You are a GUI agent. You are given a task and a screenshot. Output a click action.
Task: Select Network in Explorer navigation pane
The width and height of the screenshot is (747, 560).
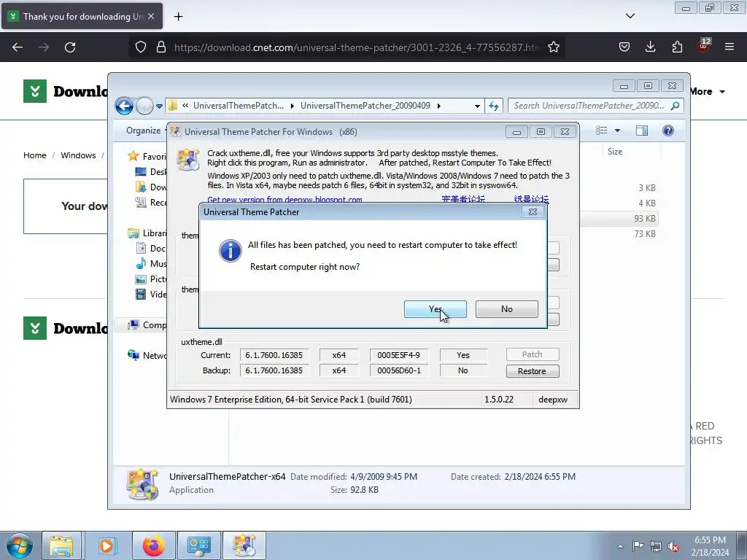(x=147, y=355)
